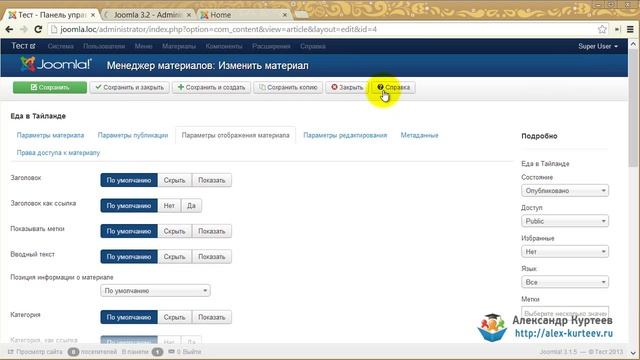Open the Материалы menu
Screen dimensions: 640x360
(x=179, y=47)
